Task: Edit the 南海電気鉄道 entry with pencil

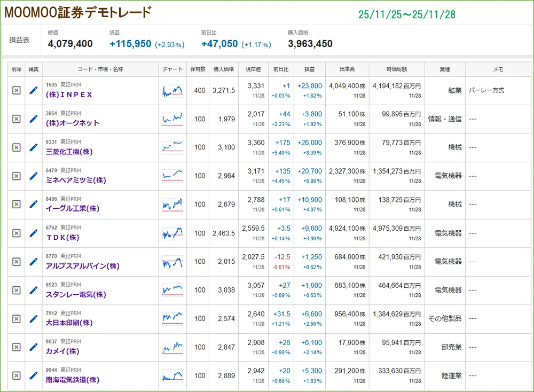Action: (x=34, y=375)
